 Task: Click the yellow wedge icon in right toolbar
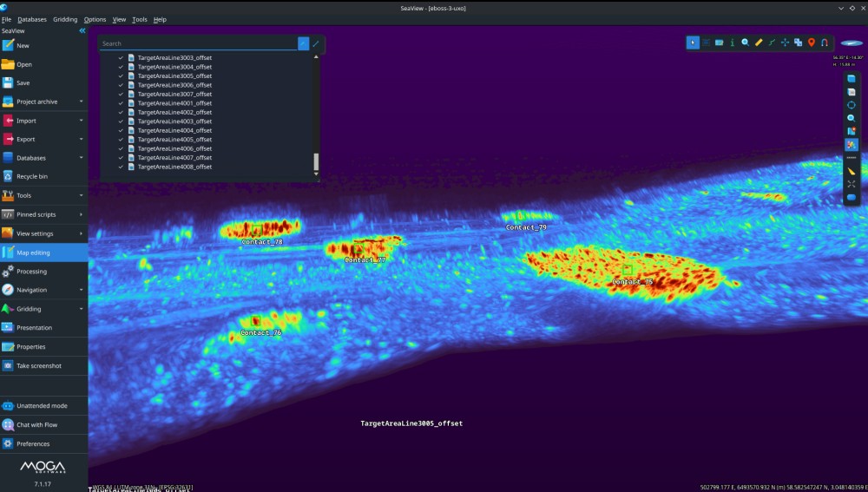(x=852, y=171)
